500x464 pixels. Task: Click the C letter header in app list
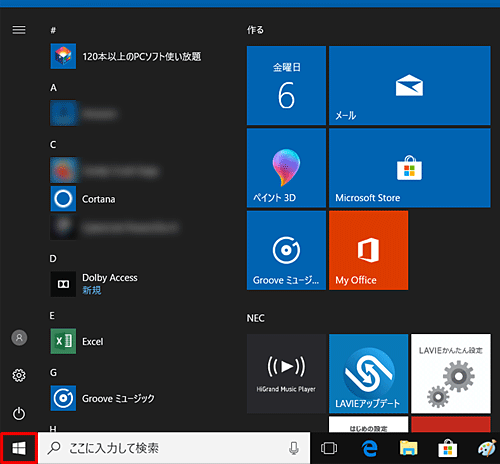[x=53, y=145]
